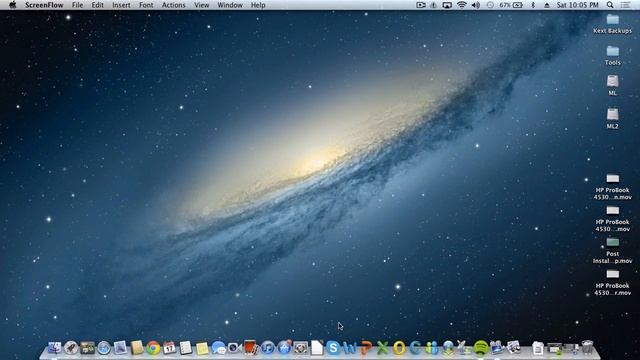Select HP ProBook 4530...r.mov file
The height and width of the screenshot is (360, 640).
pos(612,282)
